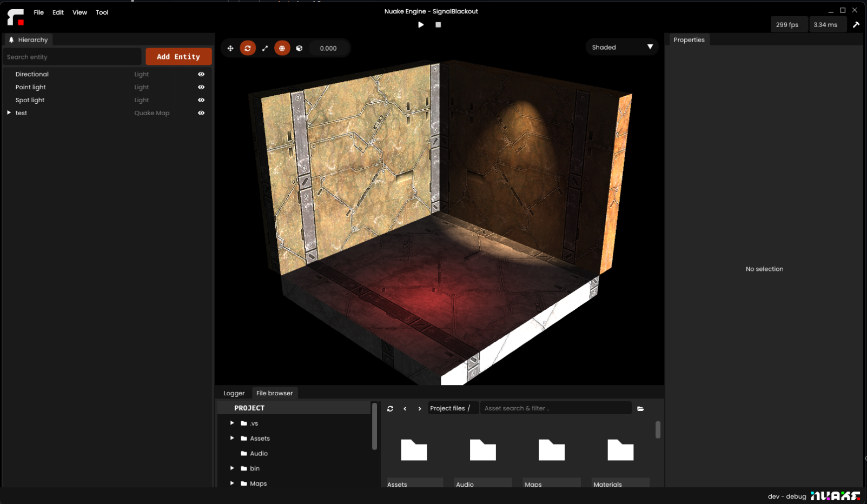
Task: Open project folder in explorer icon
Action: pos(640,408)
